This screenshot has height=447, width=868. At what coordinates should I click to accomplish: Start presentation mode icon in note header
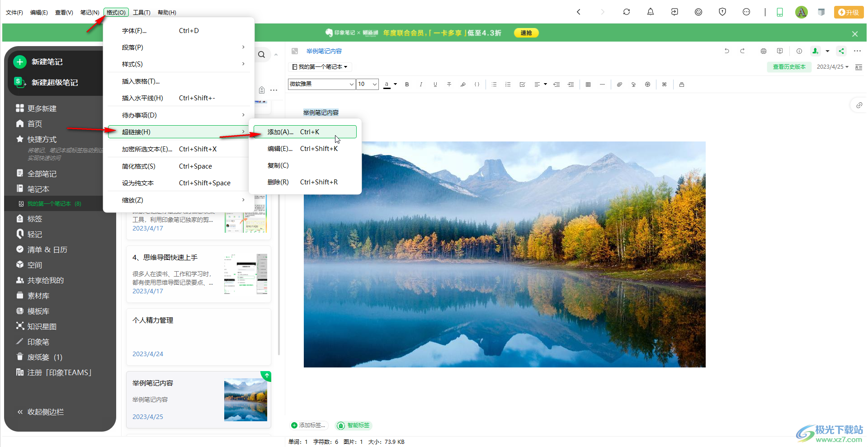pyautogui.click(x=779, y=51)
